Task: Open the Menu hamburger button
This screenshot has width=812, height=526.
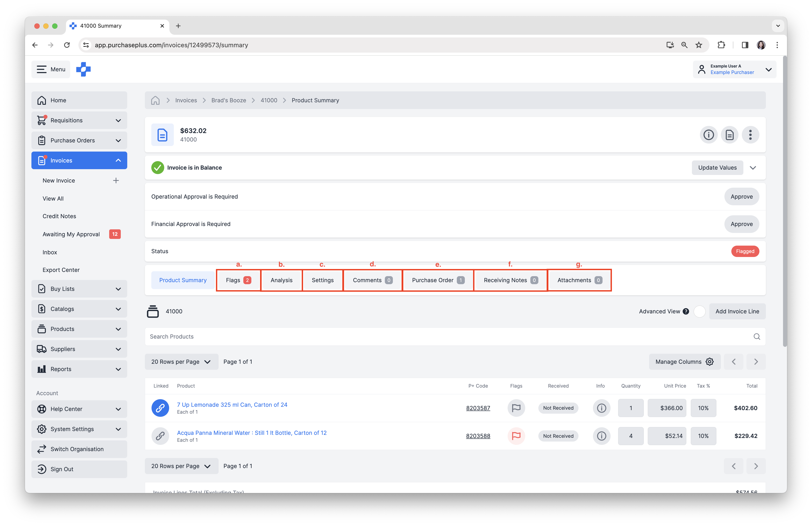Action: tap(51, 69)
